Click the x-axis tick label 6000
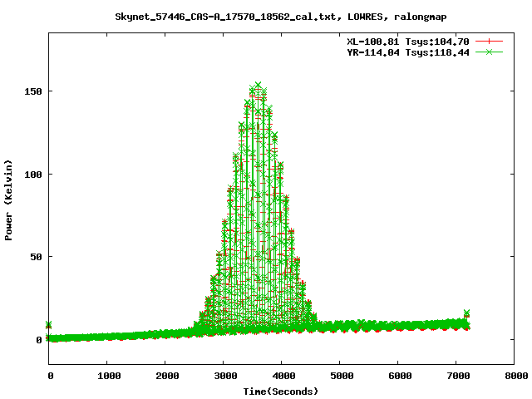The width and height of the screenshot is (532, 399). click(x=400, y=376)
